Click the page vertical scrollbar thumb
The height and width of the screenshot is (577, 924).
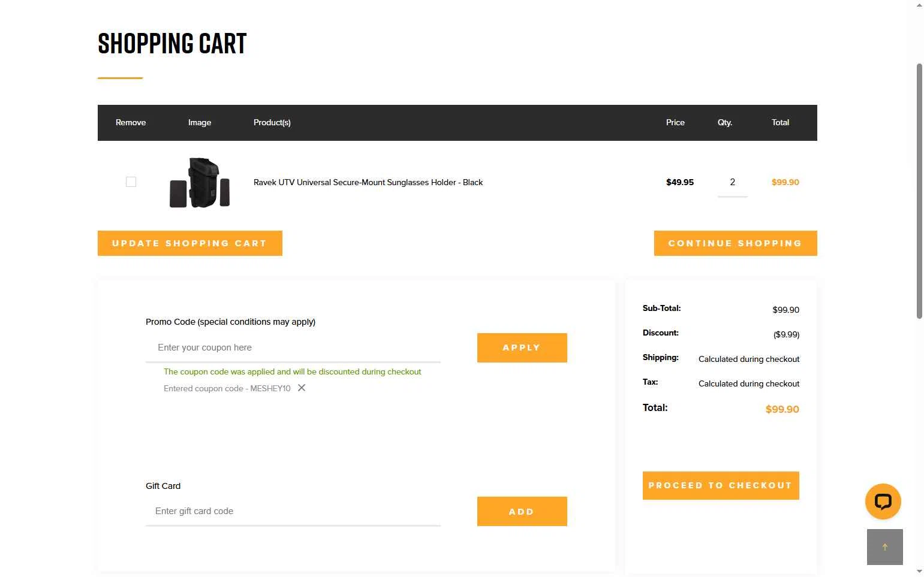click(919, 191)
